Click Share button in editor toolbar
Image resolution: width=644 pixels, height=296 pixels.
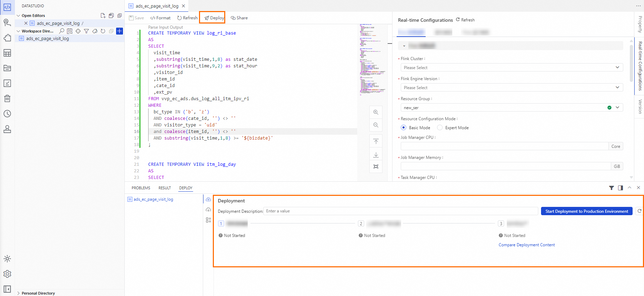(x=239, y=18)
